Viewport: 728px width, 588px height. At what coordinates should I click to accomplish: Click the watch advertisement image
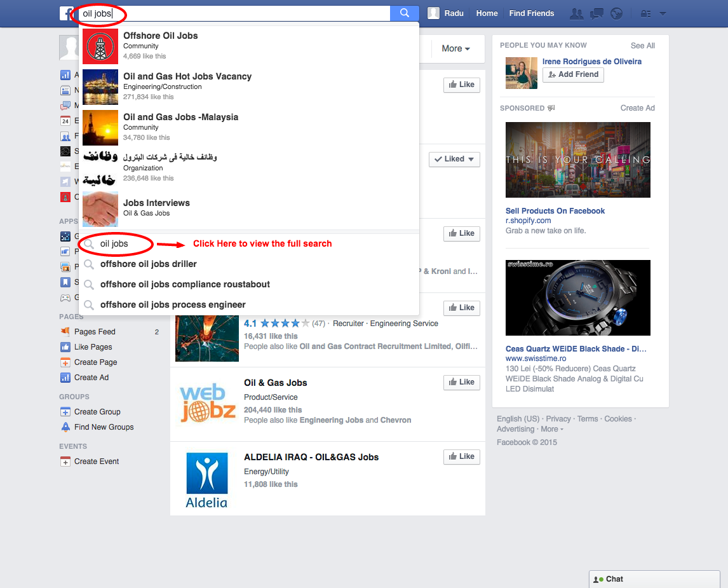point(577,297)
